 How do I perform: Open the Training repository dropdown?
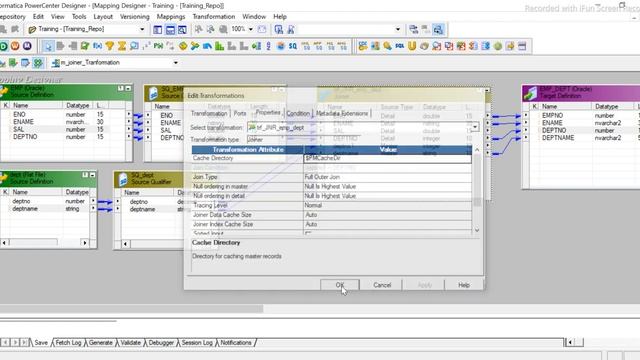[142, 29]
